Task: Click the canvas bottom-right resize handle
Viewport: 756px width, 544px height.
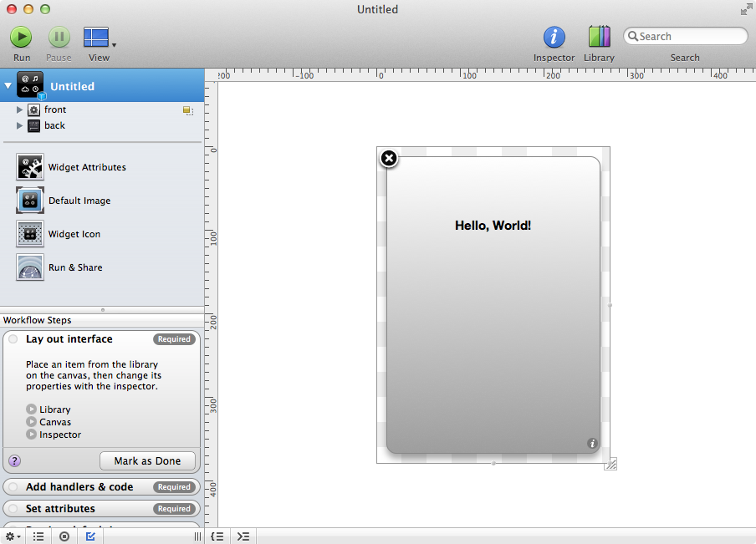Action: tap(610, 464)
